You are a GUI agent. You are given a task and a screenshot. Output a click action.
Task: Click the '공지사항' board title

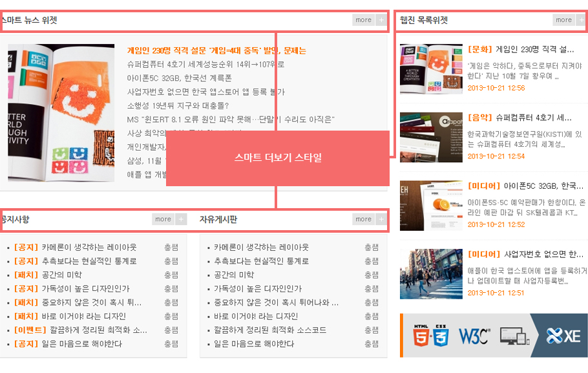tap(15, 219)
